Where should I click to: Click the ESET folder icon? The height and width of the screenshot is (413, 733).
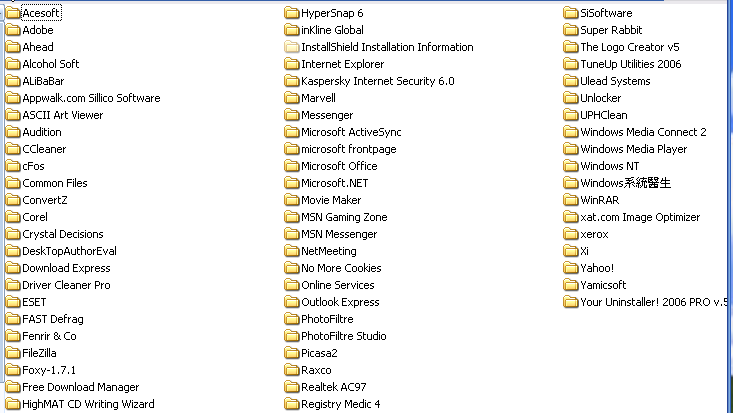pyautogui.click(x=13, y=302)
